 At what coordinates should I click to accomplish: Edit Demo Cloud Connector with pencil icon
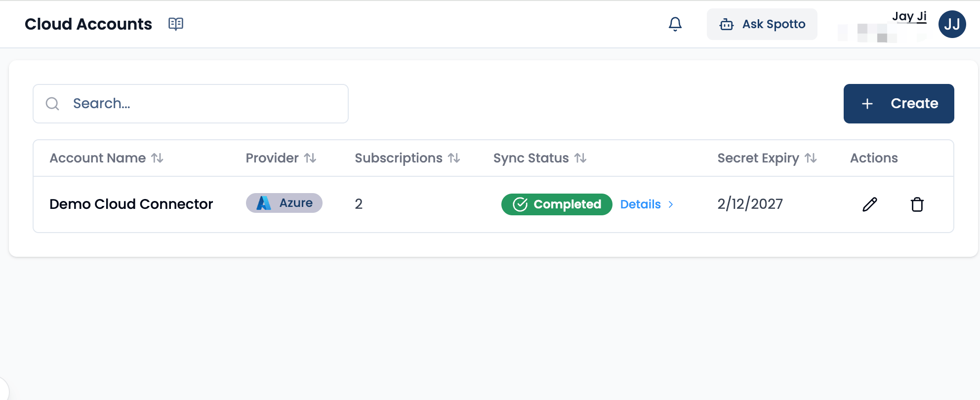tap(869, 204)
